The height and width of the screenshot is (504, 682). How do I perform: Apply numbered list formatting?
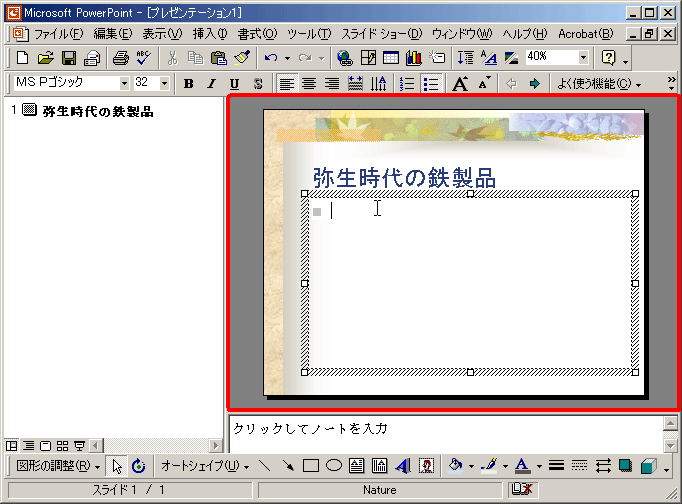pyautogui.click(x=407, y=83)
